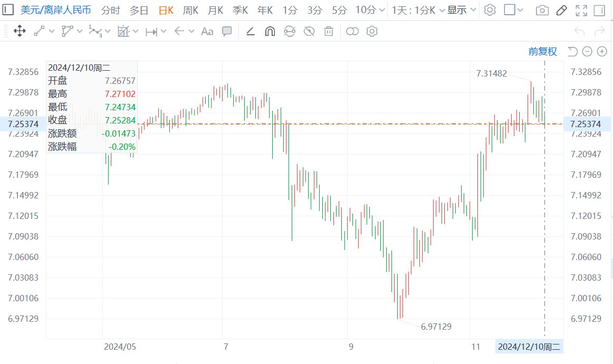
Task: Switch to the 月K monthly tab
Action: click(215, 10)
